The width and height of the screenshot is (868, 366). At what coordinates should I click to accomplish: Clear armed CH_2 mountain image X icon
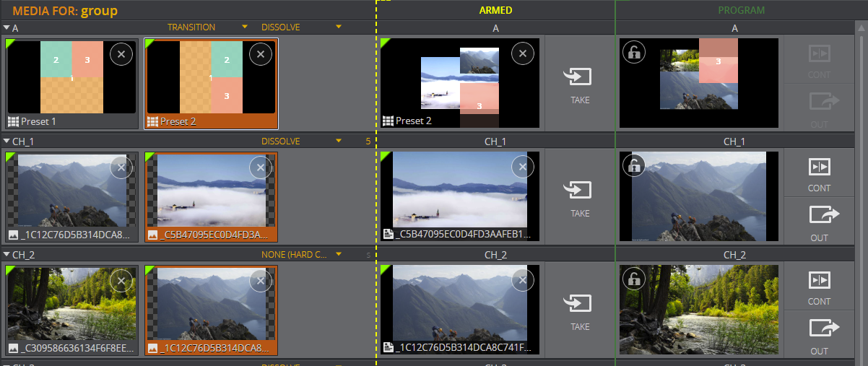523,281
